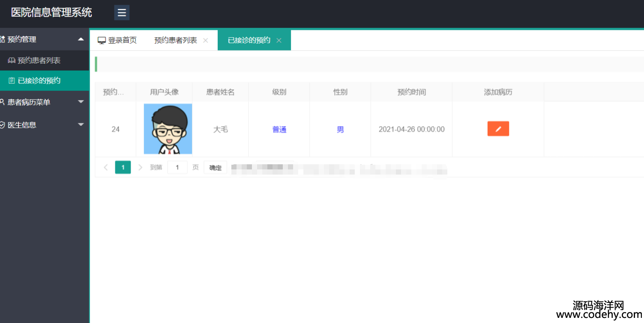Click the 用户头像 column header
The width and height of the screenshot is (644, 323).
(164, 92)
